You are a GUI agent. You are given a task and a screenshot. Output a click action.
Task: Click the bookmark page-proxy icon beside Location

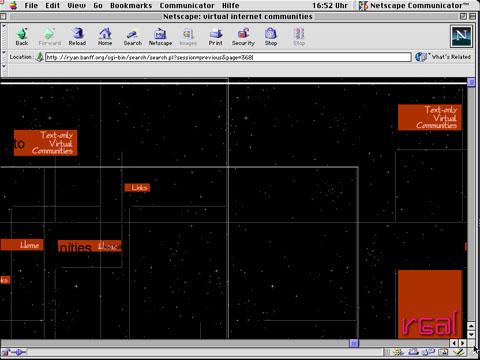click(x=39, y=57)
